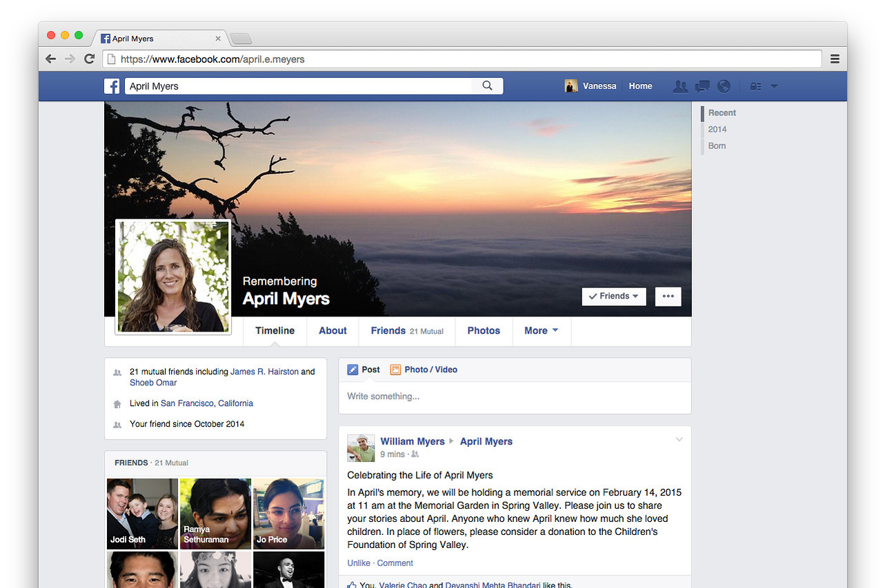883x588 pixels.
Task: Open the privacy shortcuts lock icon
Action: pos(755,86)
